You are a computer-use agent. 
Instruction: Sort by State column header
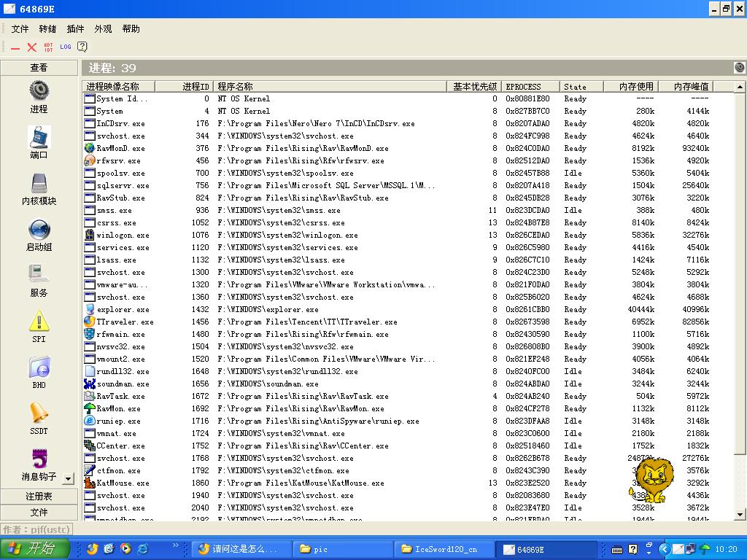(581, 86)
